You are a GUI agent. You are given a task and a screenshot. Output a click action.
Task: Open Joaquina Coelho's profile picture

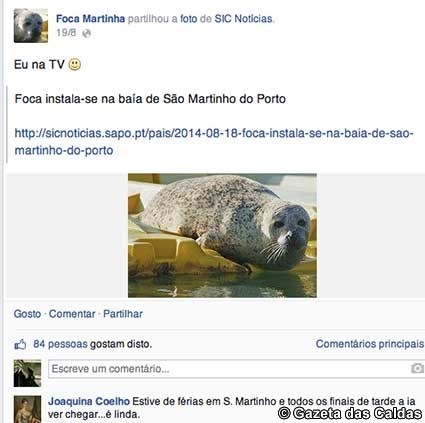pos(27,409)
